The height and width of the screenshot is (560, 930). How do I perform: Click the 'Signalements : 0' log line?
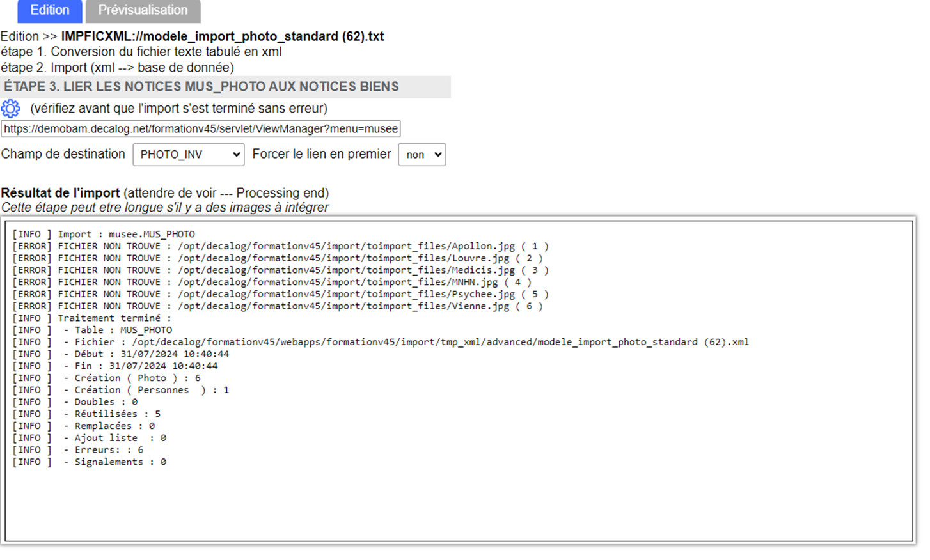pyautogui.click(x=90, y=462)
